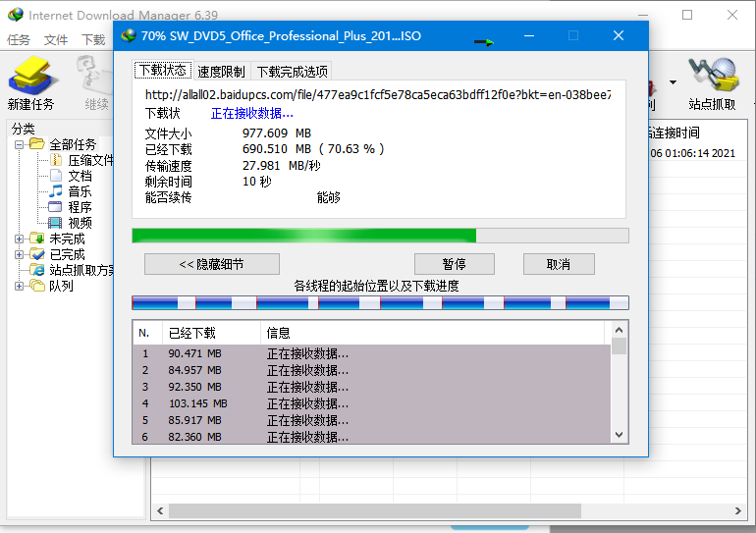
Task: Maximize the main IDM window
Action: [x=687, y=15]
